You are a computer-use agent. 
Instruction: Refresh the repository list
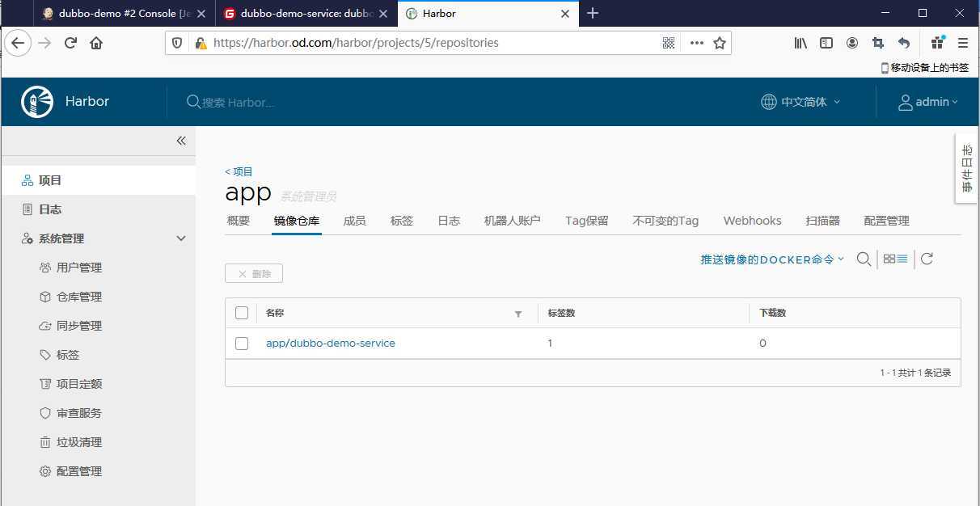tap(927, 259)
